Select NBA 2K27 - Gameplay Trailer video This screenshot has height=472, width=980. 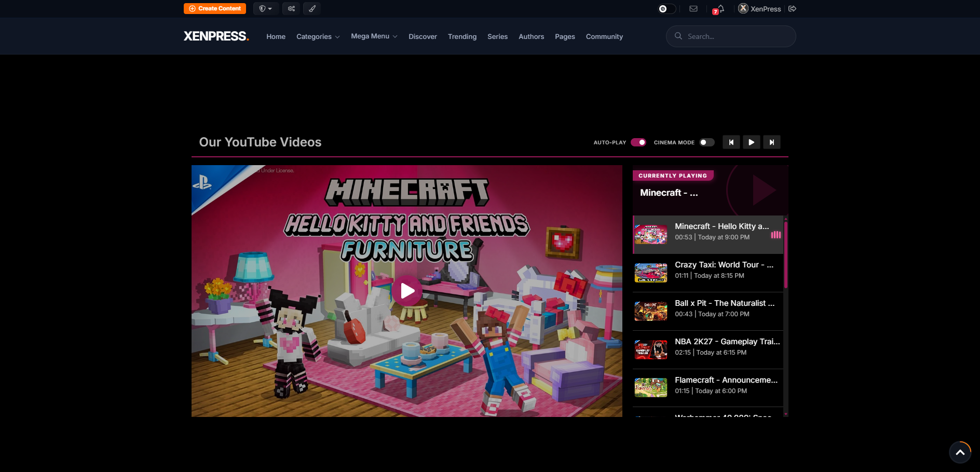click(708, 349)
